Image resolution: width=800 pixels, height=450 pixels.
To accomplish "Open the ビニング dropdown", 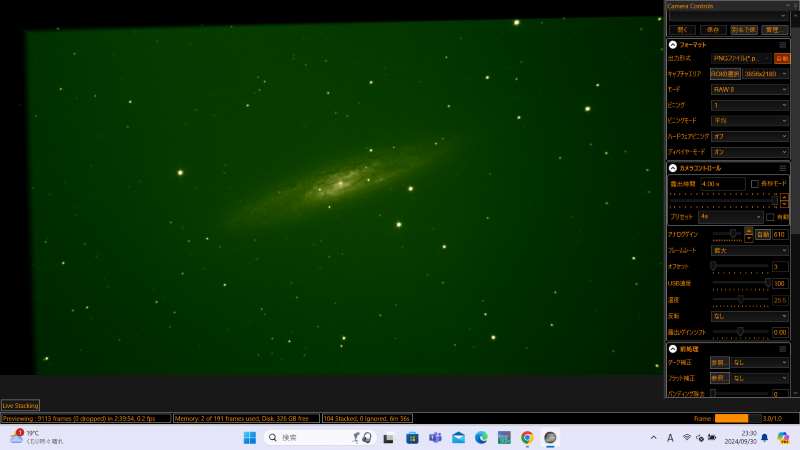I will point(750,104).
